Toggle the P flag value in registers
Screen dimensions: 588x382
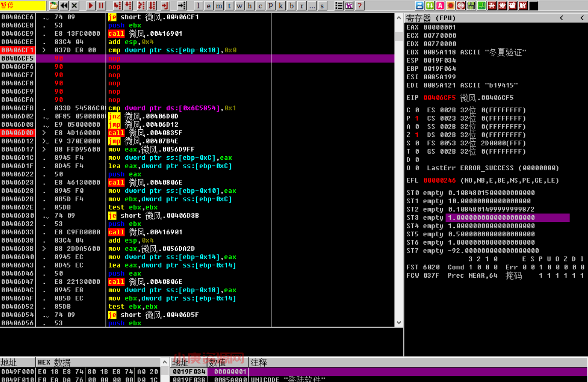pyautogui.click(x=416, y=118)
